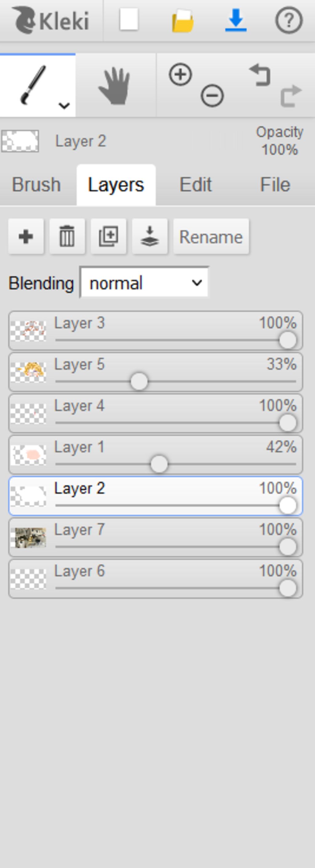Click the Layer 5 opacity slider handle
This screenshot has height=868, width=315.
coord(139,382)
